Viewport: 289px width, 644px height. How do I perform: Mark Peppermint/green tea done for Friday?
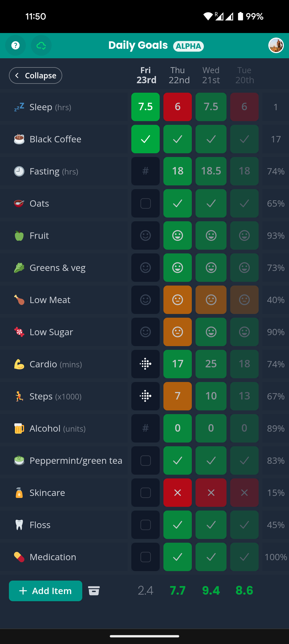point(145,460)
